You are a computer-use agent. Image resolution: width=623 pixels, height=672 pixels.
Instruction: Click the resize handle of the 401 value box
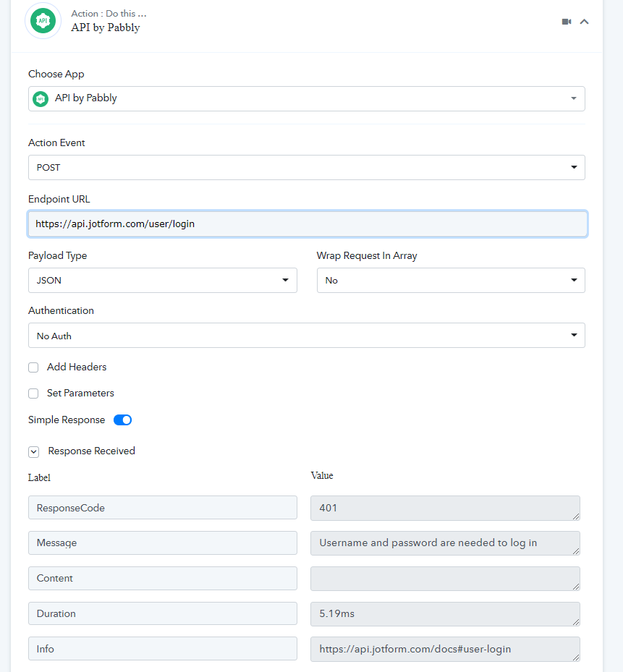point(576,516)
